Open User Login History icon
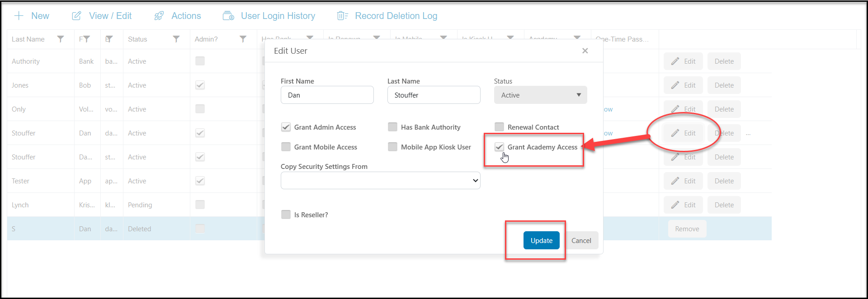This screenshot has width=868, height=299. click(x=228, y=16)
